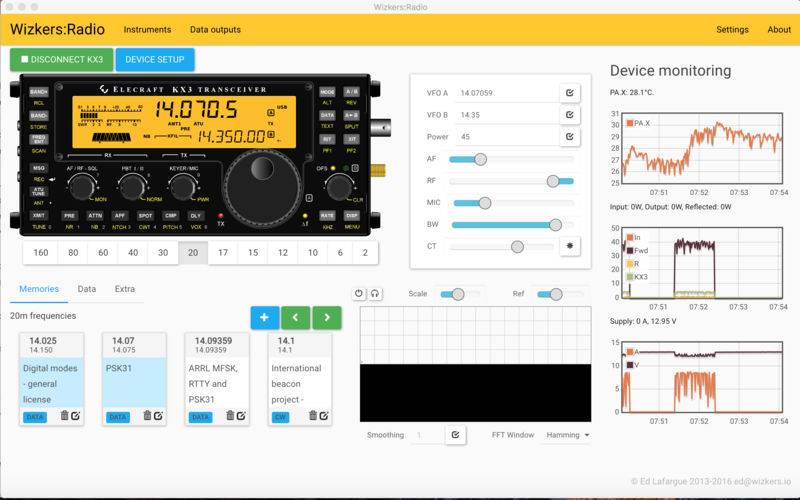Screen dimensions: 800x500
Task: Click the XMIT button on the radio
Action: 39,216
